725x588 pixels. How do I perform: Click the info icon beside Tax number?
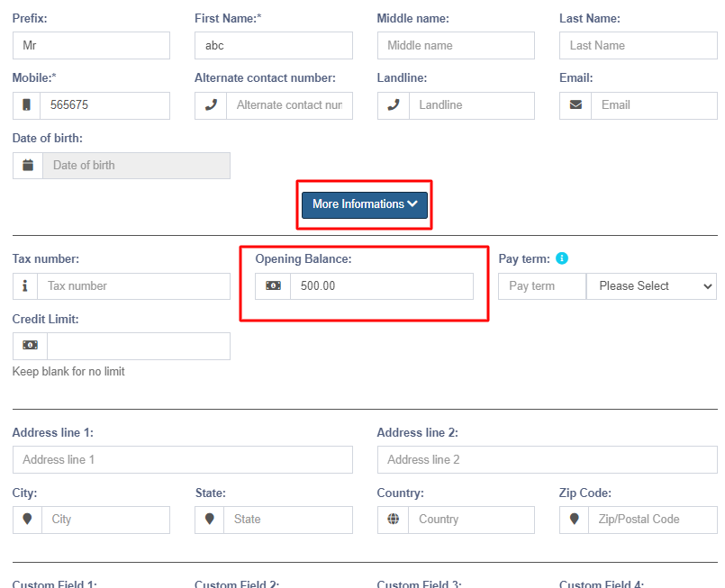(x=25, y=286)
